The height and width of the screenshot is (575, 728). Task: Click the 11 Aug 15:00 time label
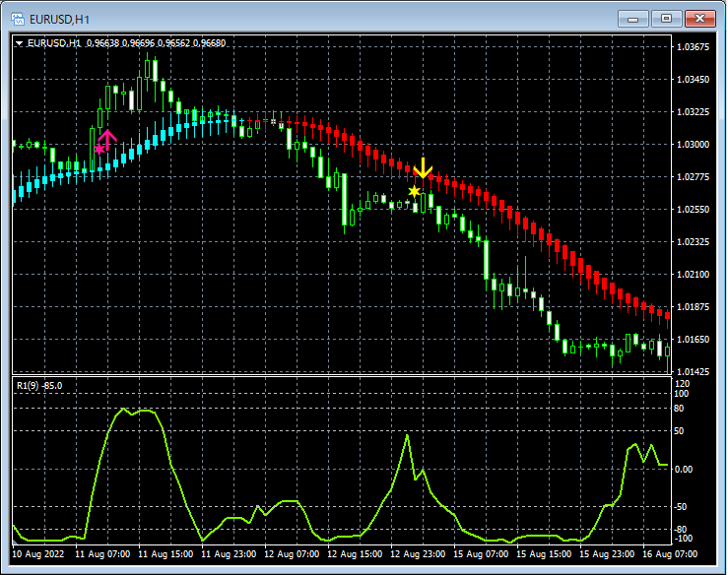coord(165,554)
